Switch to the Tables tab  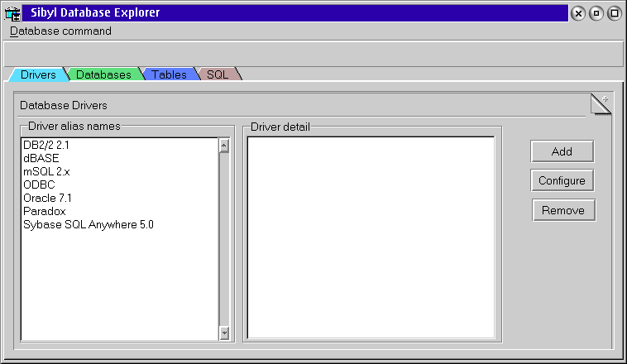169,74
